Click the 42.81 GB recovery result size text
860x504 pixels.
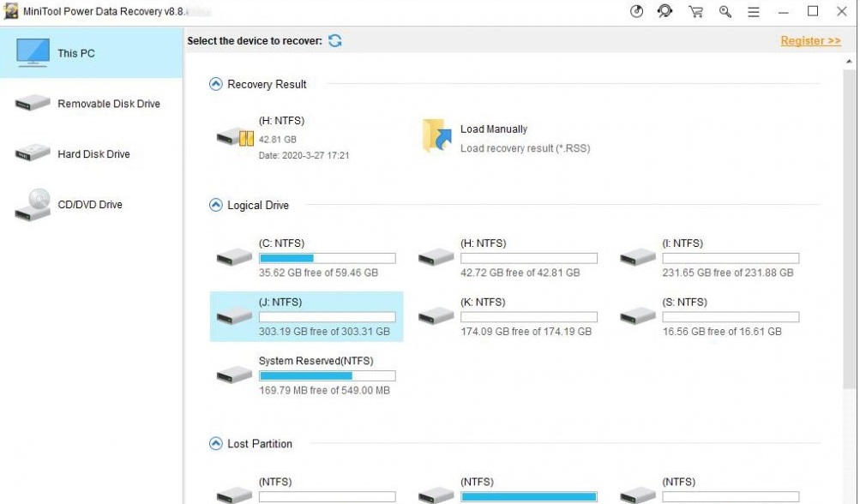[x=278, y=140]
